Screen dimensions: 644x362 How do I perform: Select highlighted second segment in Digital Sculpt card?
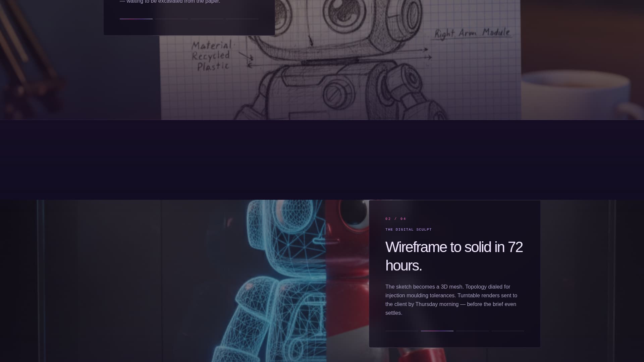click(437, 331)
